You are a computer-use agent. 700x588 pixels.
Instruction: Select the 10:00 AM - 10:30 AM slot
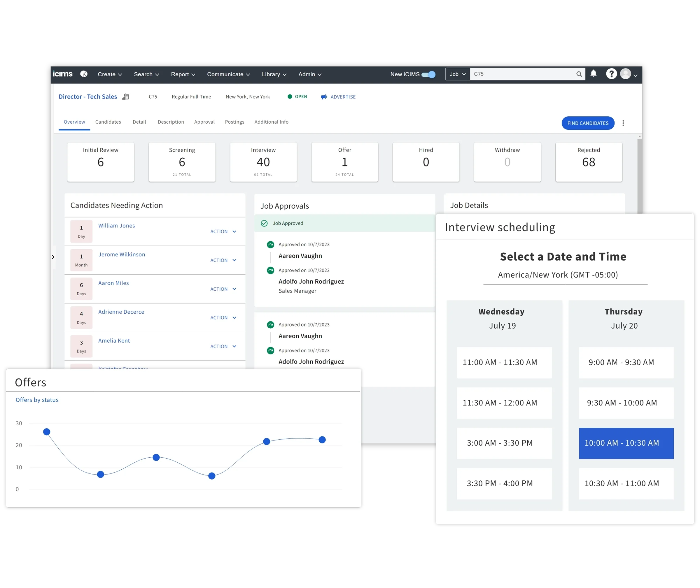click(626, 443)
